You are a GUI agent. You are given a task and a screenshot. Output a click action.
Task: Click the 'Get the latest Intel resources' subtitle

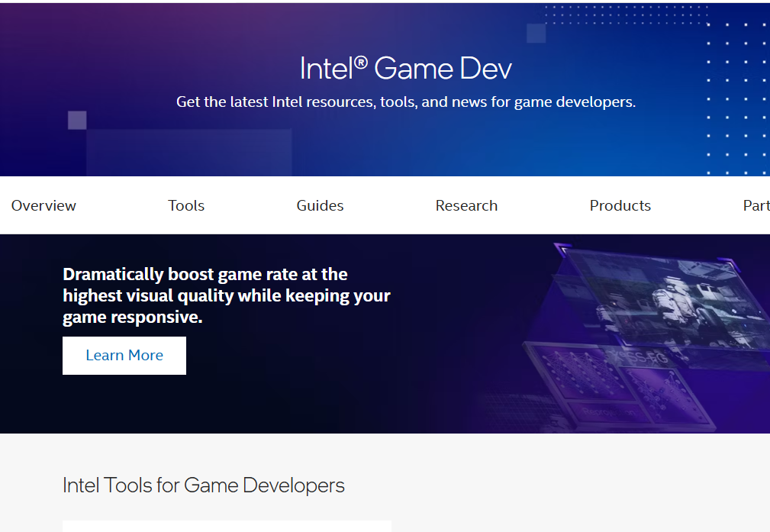click(406, 102)
